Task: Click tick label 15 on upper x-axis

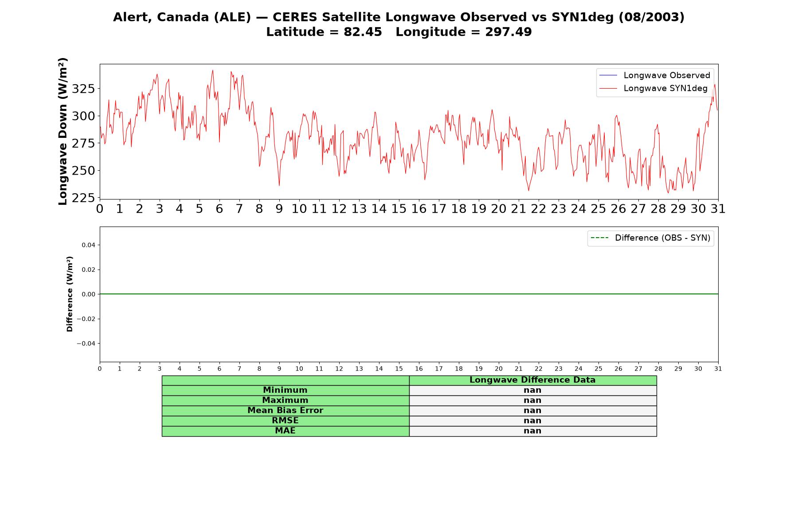Action: pyautogui.click(x=399, y=208)
